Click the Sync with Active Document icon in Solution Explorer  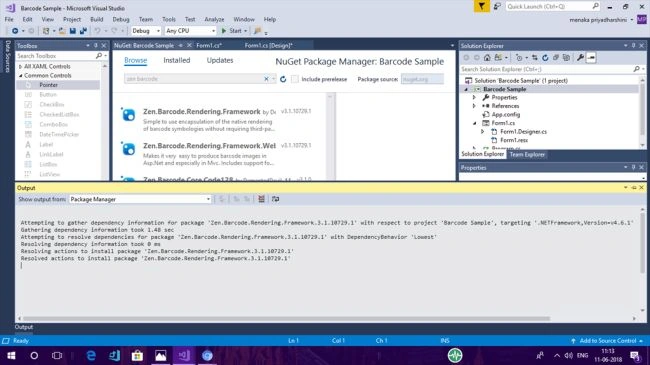click(535, 58)
